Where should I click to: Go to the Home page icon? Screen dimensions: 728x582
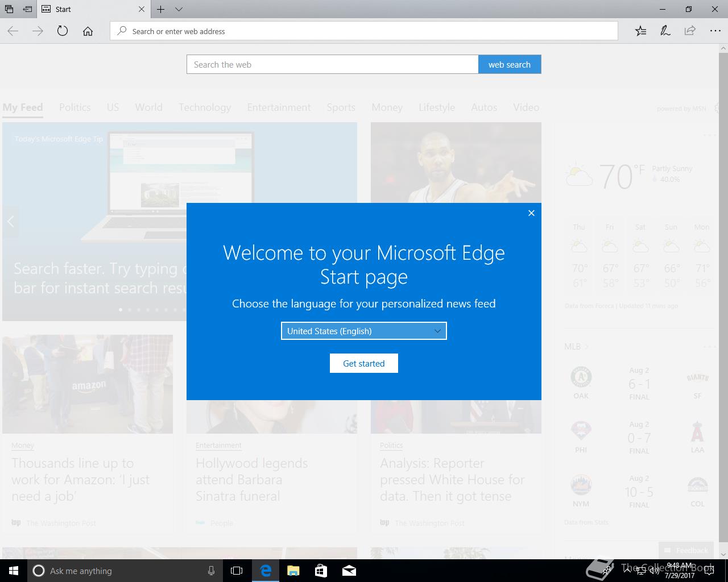tap(88, 31)
